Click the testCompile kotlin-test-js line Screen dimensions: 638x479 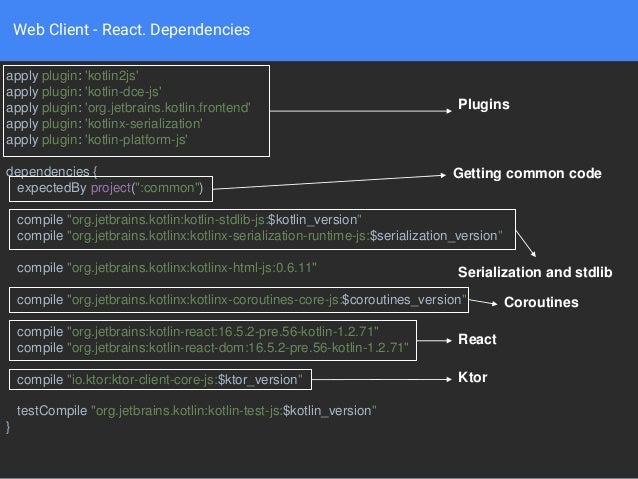(197, 411)
